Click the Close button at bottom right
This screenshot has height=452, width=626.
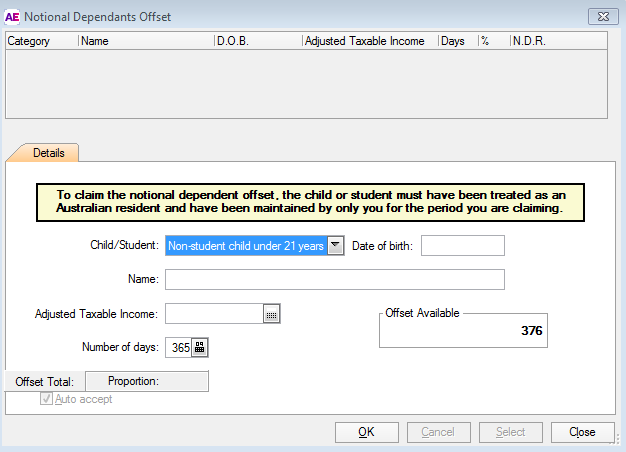point(582,432)
